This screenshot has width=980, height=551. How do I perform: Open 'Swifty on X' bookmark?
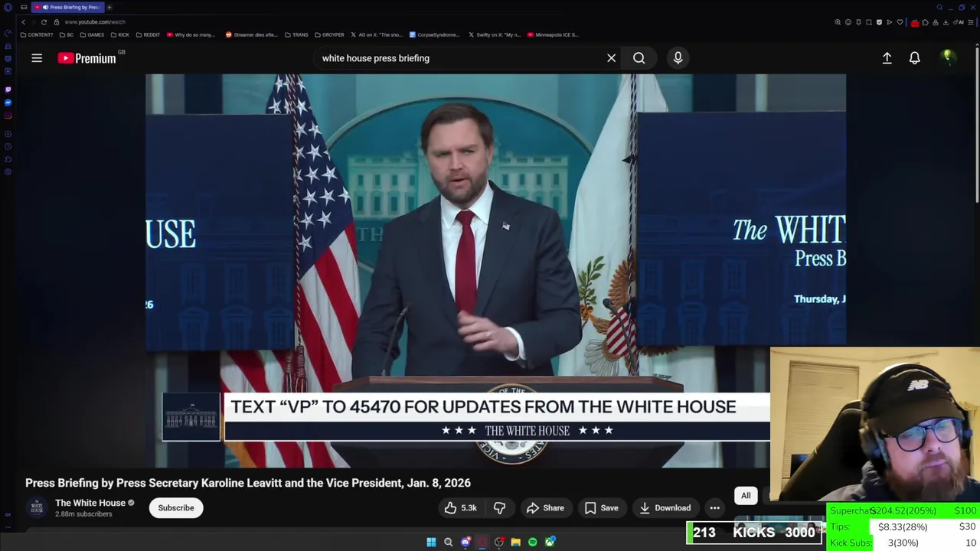pyautogui.click(x=494, y=34)
